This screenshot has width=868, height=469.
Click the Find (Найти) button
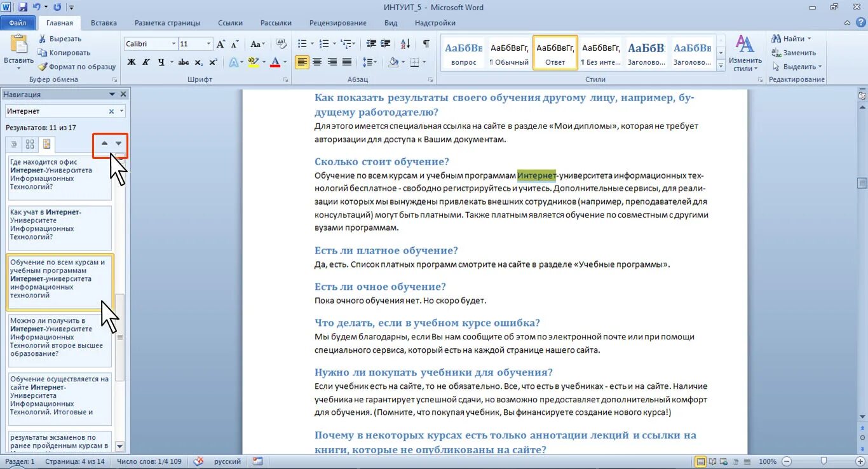pyautogui.click(x=790, y=39)
